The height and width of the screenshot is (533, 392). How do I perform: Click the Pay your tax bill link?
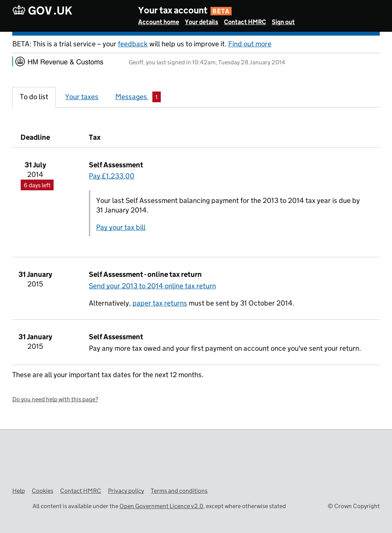(121, 227)
